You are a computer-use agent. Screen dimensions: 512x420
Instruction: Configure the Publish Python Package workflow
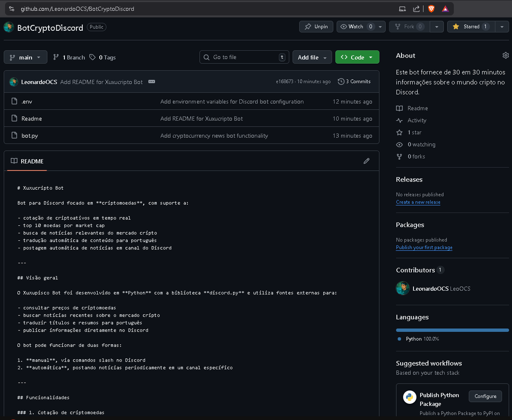click(485, 396)
